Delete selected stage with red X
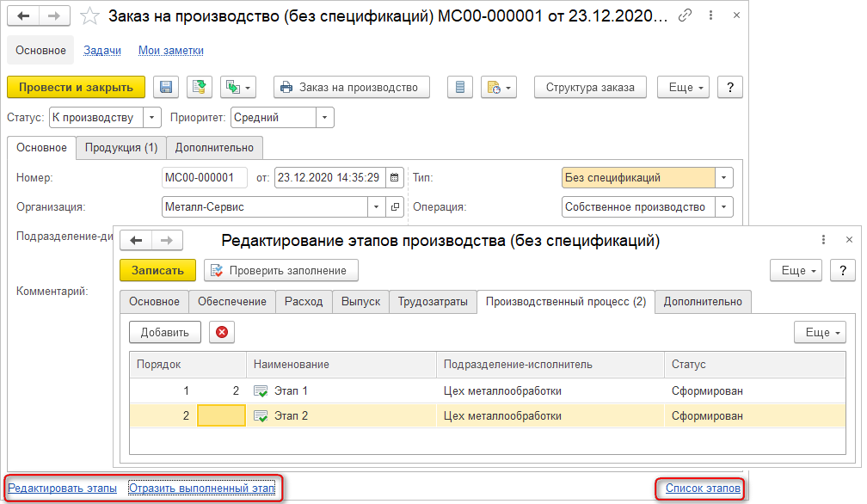The height and width of the screenshot is (504, 867). tap(222, 332)
